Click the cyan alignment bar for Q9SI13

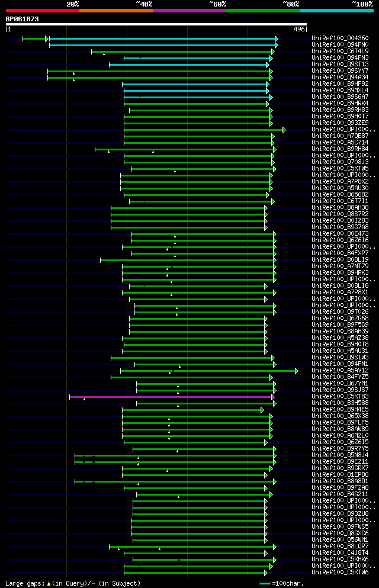coord(189,65)
